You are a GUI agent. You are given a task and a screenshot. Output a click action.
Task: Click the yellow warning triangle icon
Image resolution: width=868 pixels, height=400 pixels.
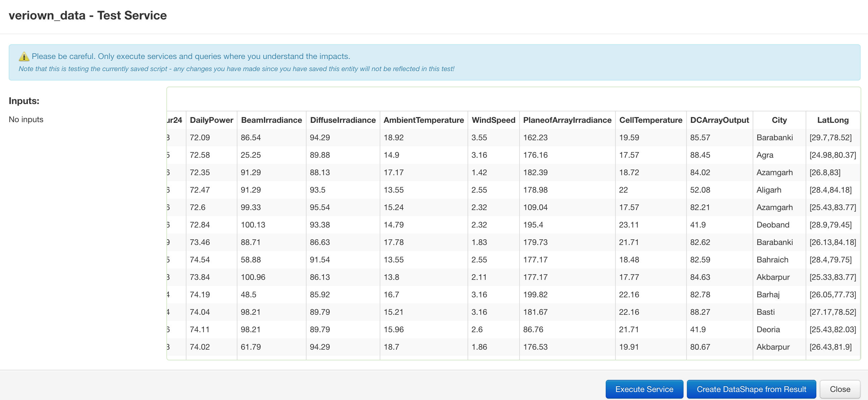(23, 56)
